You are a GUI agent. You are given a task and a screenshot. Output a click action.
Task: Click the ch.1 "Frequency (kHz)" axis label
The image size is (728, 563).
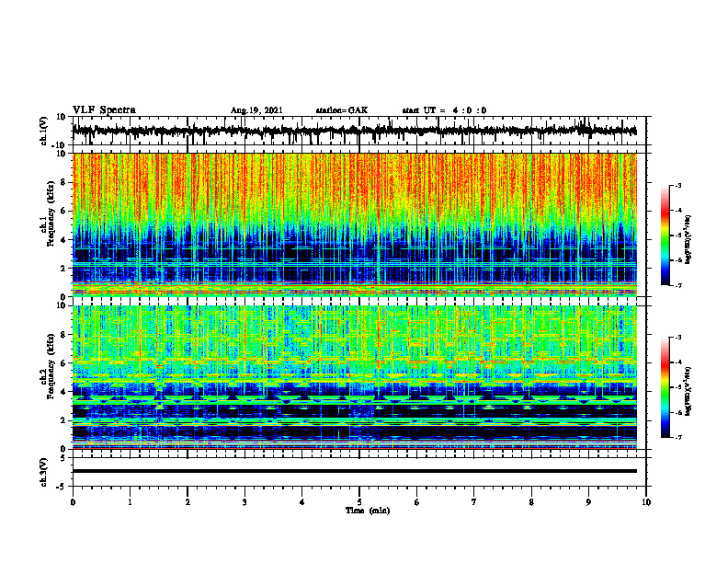coord(51,213)
